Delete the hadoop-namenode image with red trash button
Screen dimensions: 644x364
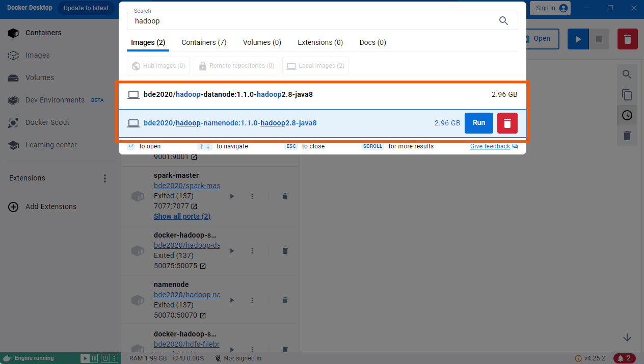pos(507,123)
